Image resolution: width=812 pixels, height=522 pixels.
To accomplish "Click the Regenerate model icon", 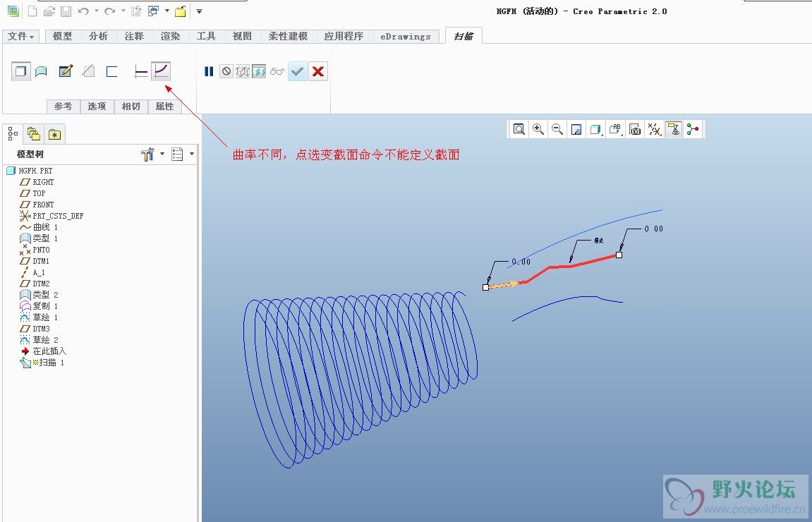I will (x=136, y=11).
